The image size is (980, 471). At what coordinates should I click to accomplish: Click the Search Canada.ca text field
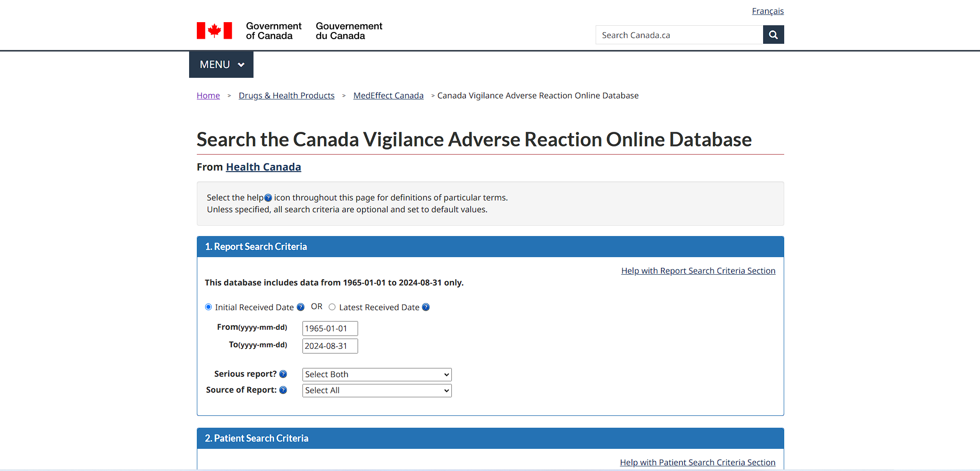(x=679, y=35)
